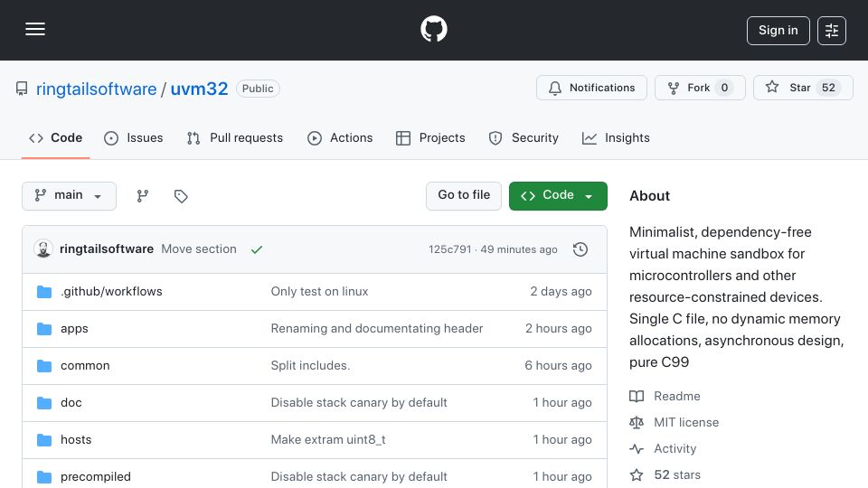
Task: Open the Pull requests tab
Action: pyautogui.click(x=235, y=137)
